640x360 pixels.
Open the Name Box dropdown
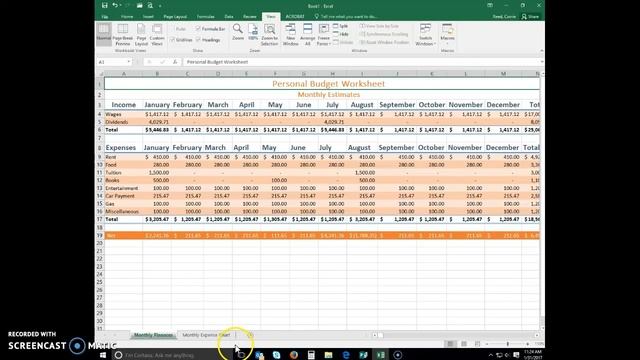click(129, 62)
